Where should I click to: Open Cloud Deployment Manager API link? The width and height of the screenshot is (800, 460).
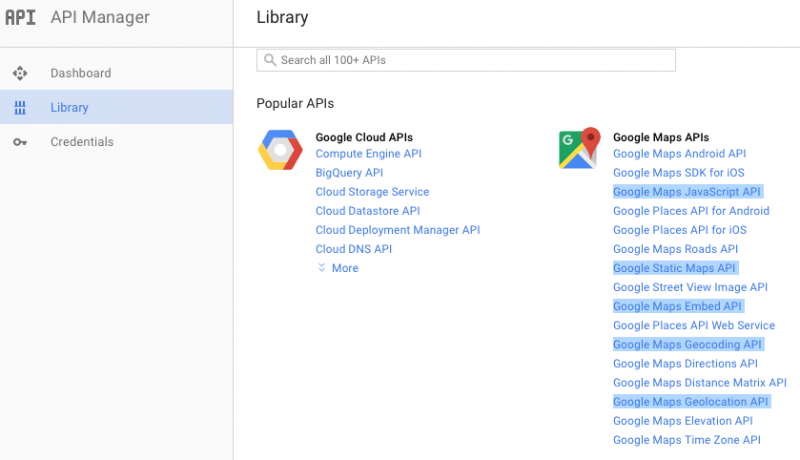[x=397, y=230]
